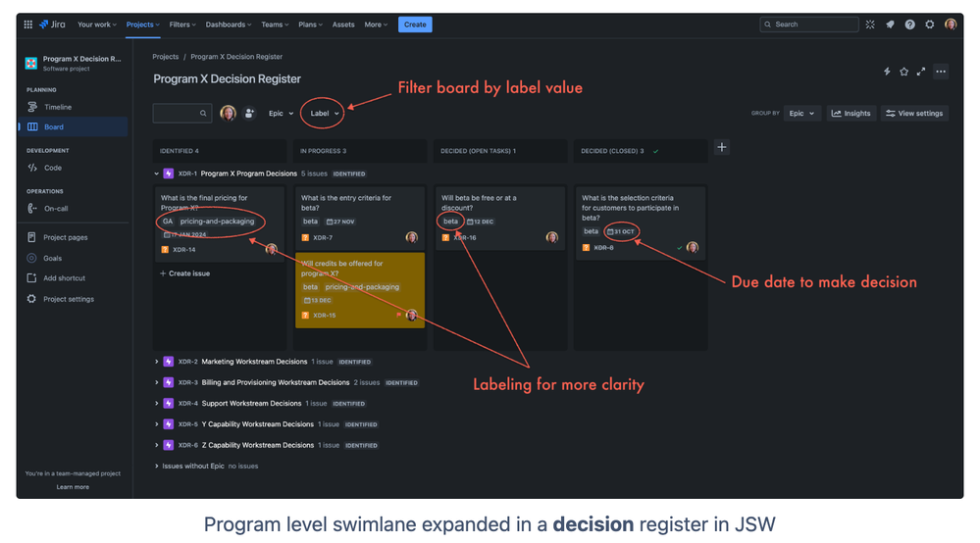Enter full screen using the expand icon

coord(921,72)
